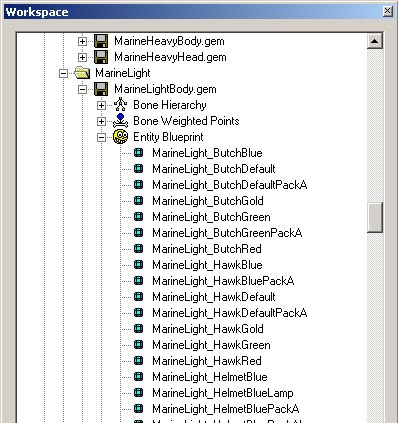This screenshot has width=398, height=423.
Task: Click the cube icon beside MarineLight_HawkDefault
Action: click(139, 297)
